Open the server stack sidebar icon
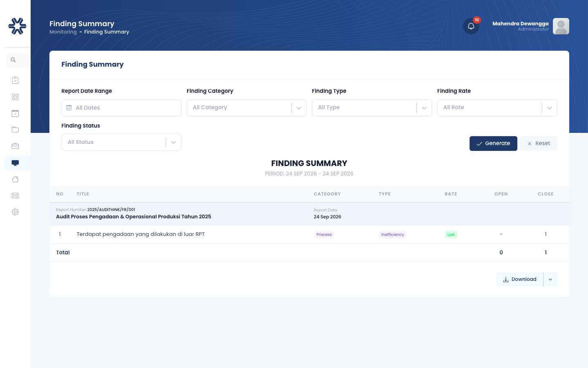This screenshot has height=368, width=588. (x=15, y=195)
